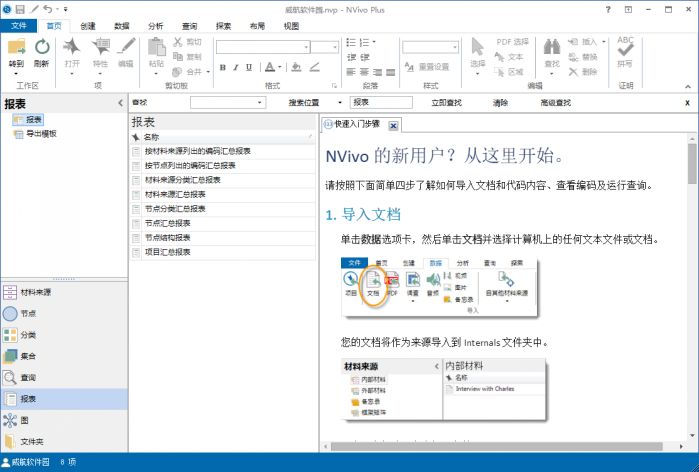
Task: Click the save icon in title bar
Action: click(x=20, y=9)
